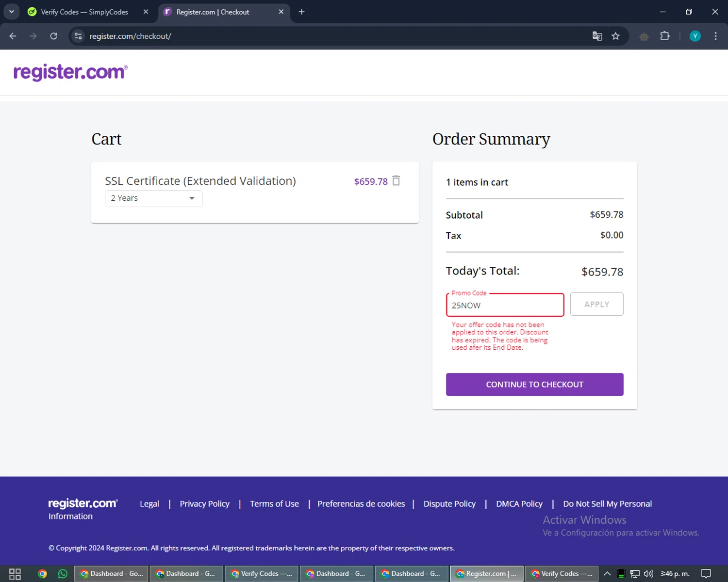728x582 pixels.
Task: Open the Terms of Use footer link
Action: tap(274, 504)
